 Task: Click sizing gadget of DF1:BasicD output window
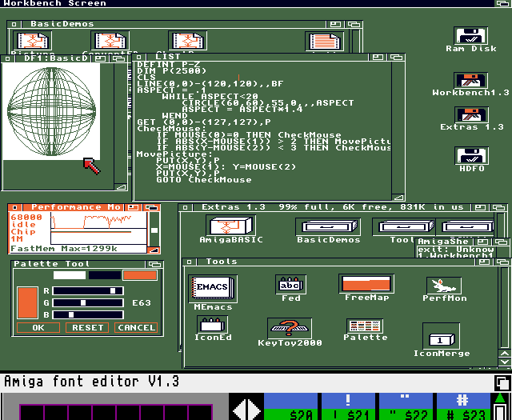(x=121, y=187)
